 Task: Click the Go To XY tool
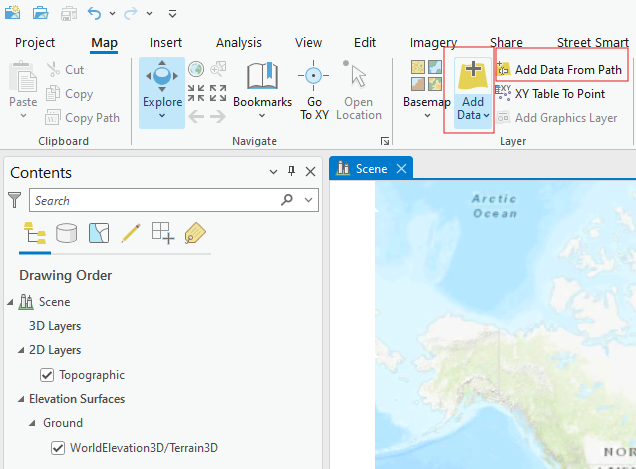click(x=313, y=90)
